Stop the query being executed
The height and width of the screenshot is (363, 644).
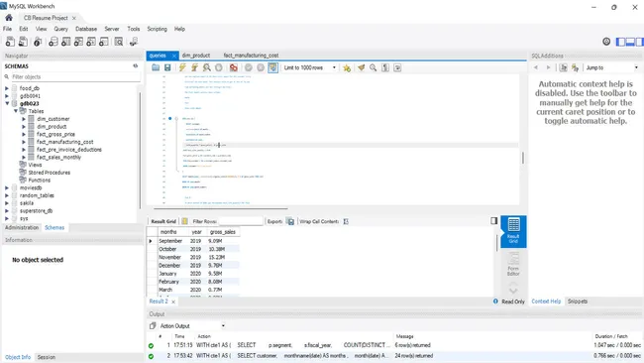coord(219,67)
